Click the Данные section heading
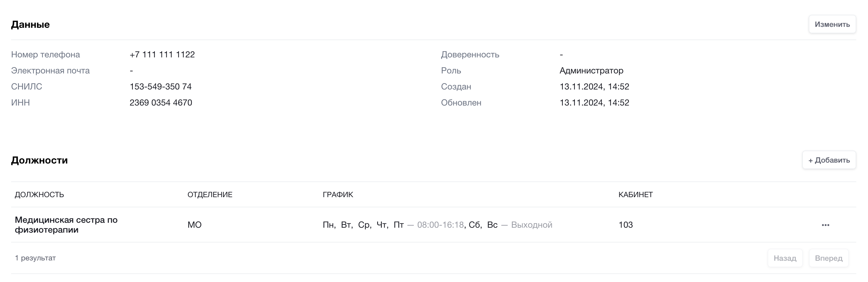 coord(30,25)
